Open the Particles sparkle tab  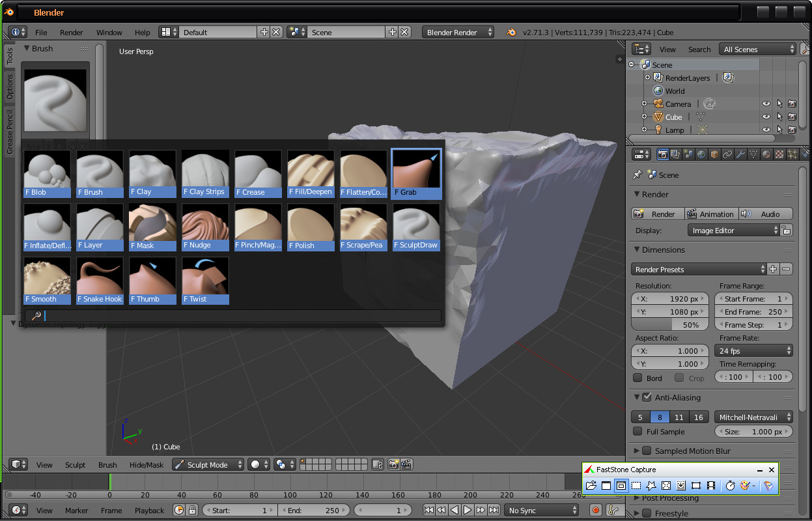[792, 154]
